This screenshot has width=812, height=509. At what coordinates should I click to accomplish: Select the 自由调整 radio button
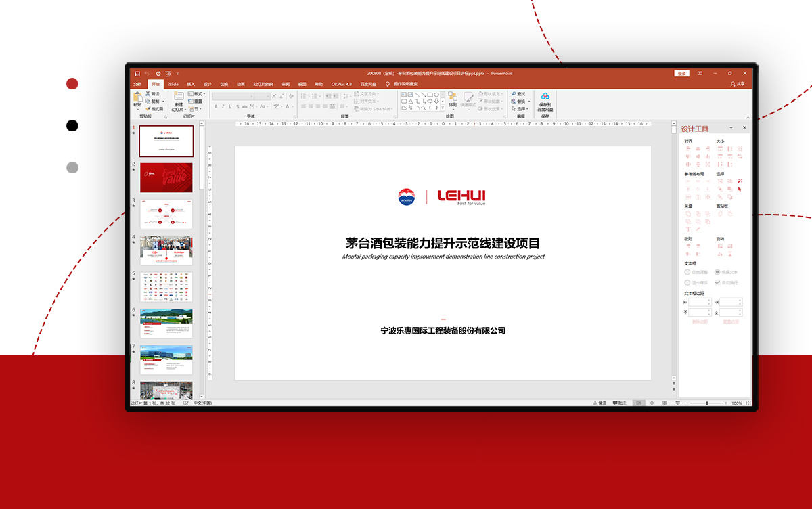(687, 272)
